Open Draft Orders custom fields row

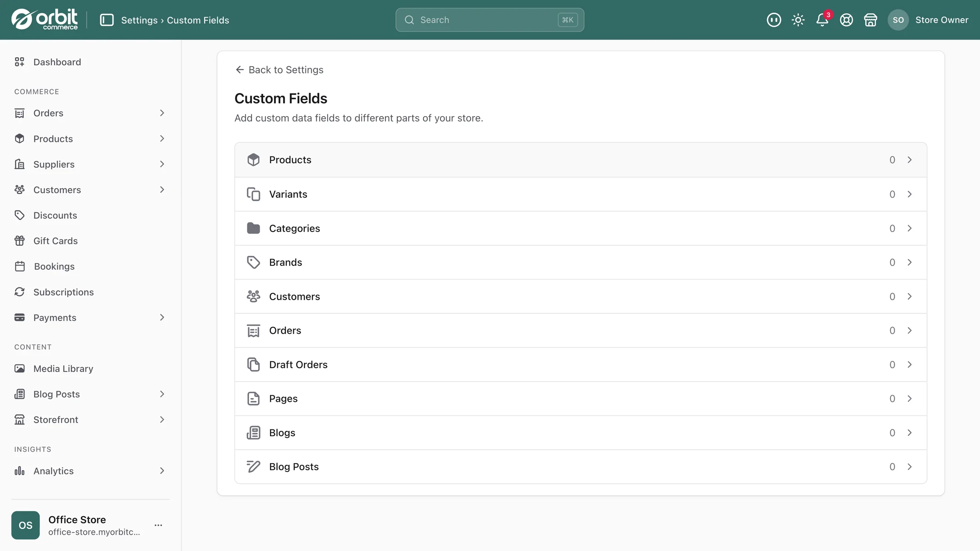coord(581,365)
